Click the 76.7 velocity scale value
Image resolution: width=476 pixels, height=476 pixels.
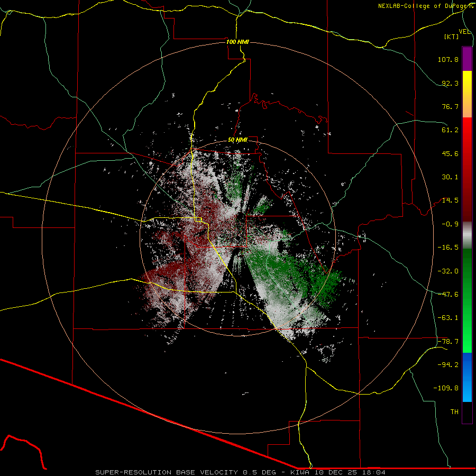(450, 106)
